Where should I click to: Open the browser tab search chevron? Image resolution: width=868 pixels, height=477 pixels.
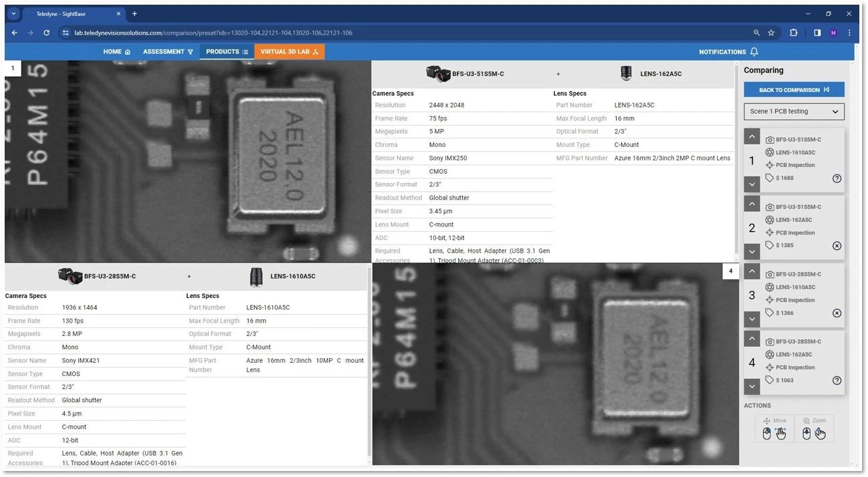pyautogui.click(x=13, y=13)
